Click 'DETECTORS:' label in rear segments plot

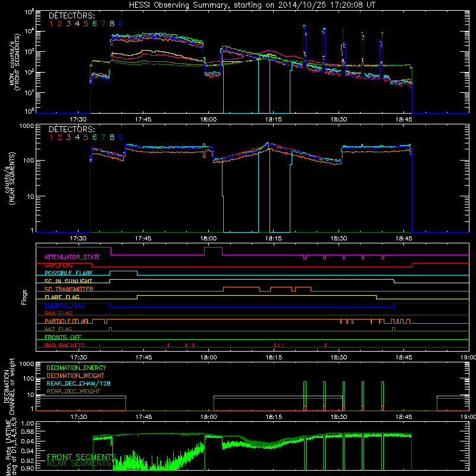71,129
